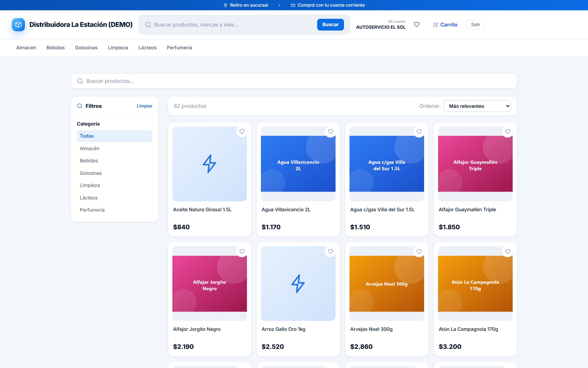
Task: Open Alfajor Jorgito Negro product image
Action: click(x=209, y=284)
